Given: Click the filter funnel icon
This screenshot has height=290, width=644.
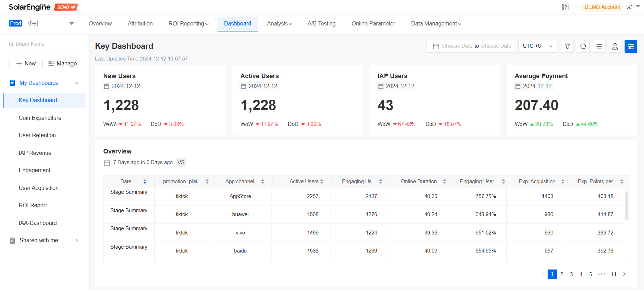Looking at the screenshot, I should tap(567, 46).
